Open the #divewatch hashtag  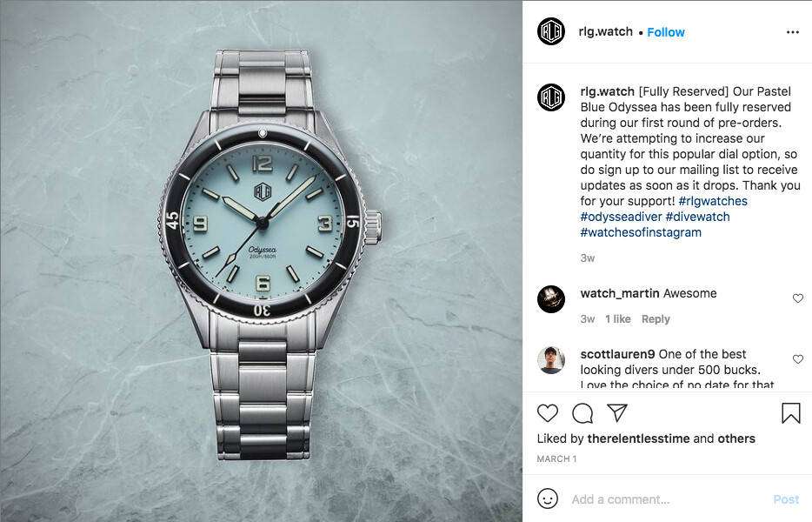(x=697, y=217)
